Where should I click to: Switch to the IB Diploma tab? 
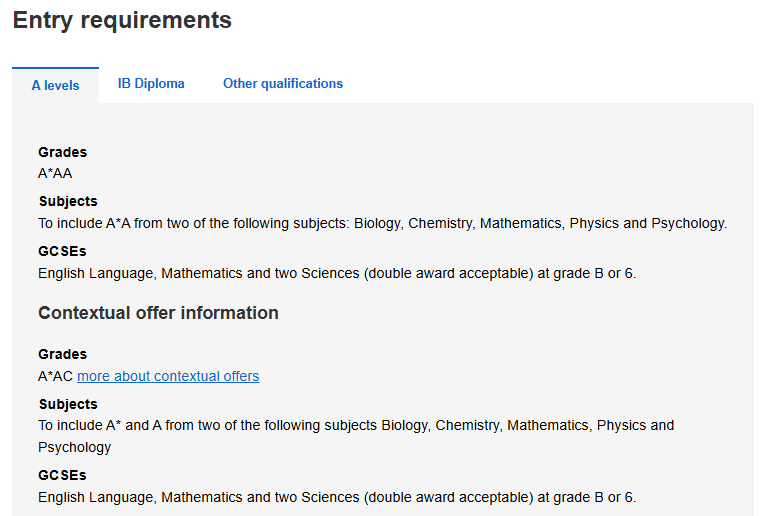tap(151, 84)
